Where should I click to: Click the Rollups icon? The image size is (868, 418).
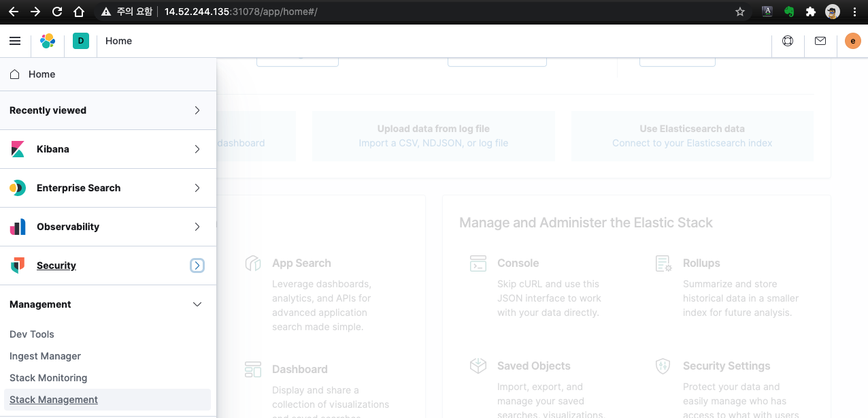pyautogui.click(x=663, y=263)
